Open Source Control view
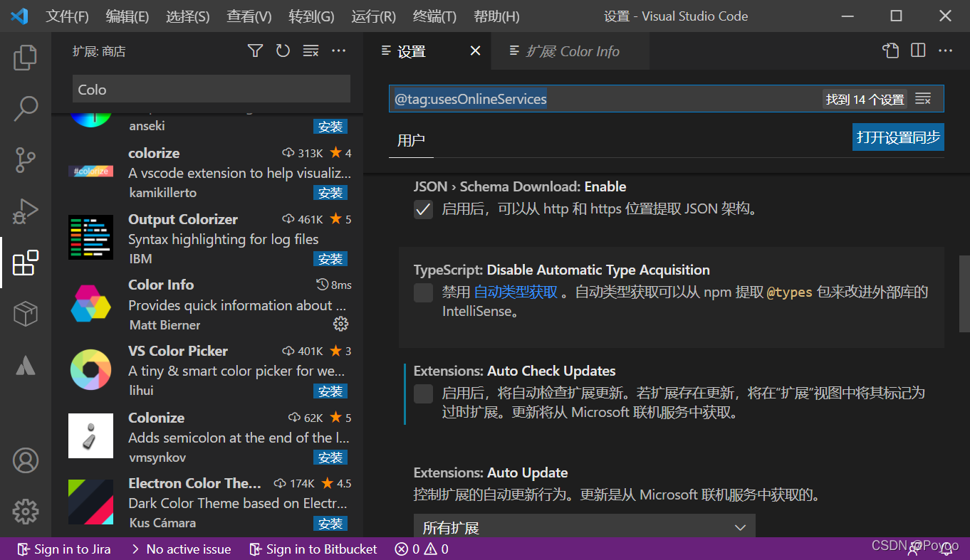The width and height of the screenshot is (970, 560). [x=26, y=160]
